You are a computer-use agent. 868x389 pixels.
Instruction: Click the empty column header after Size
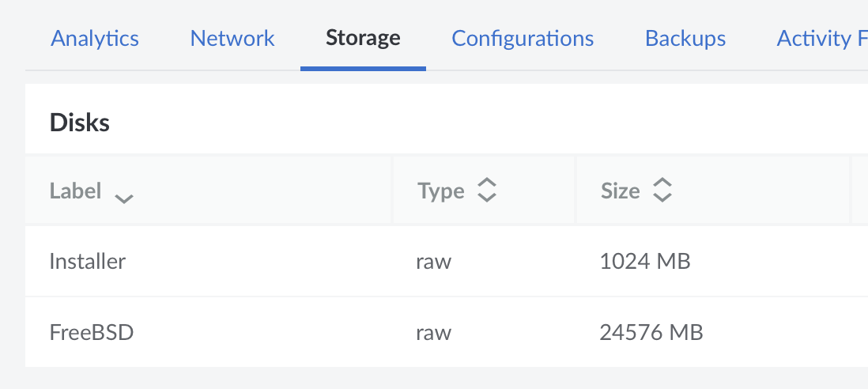tap(859, 191)
